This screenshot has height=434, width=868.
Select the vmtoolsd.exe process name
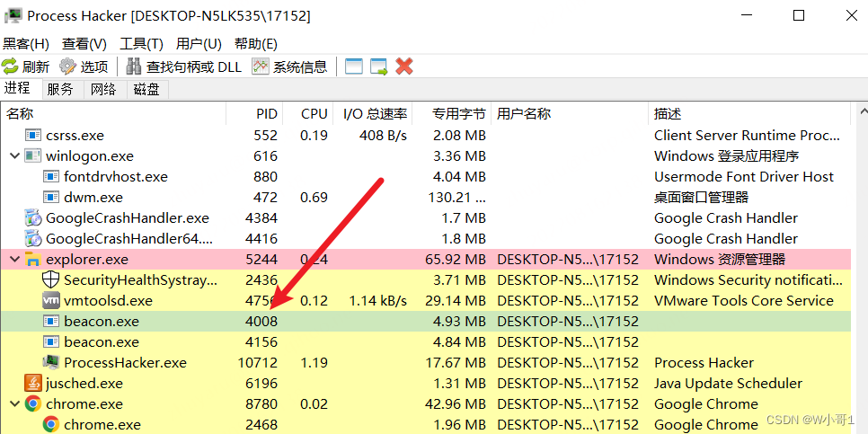[x=108, y=301]
